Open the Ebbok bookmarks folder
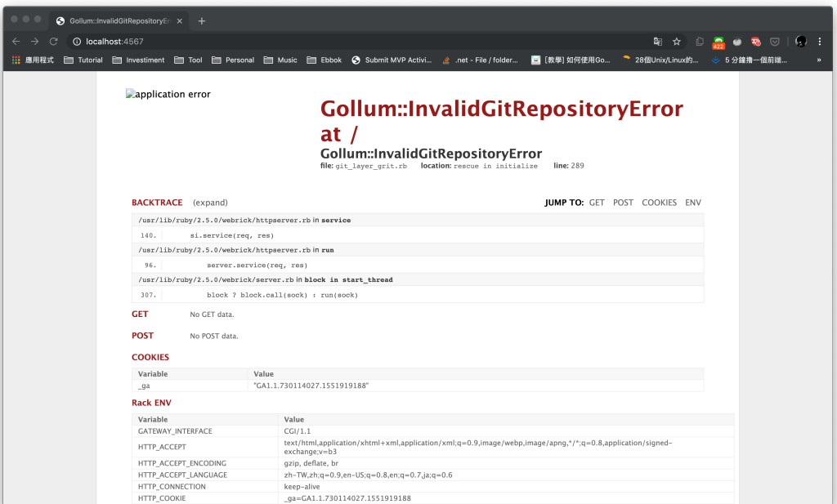Screen dimensions: 837x504 point(324,60)
